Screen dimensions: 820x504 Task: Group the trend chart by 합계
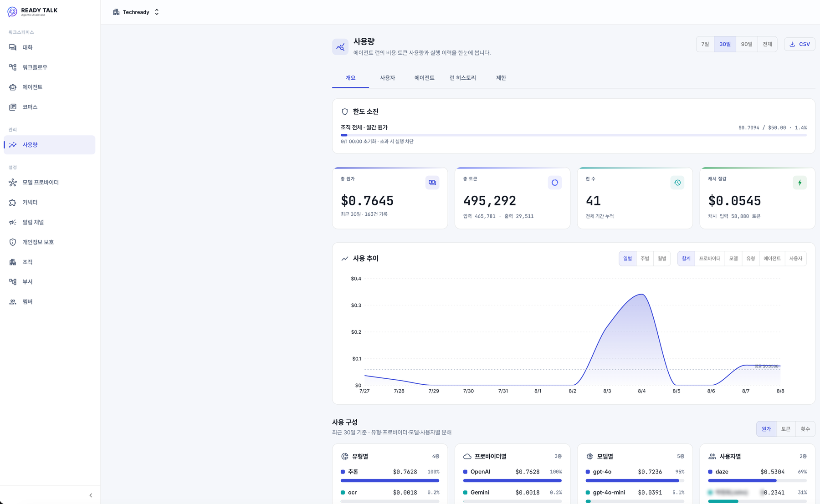(x=686, y=259)
